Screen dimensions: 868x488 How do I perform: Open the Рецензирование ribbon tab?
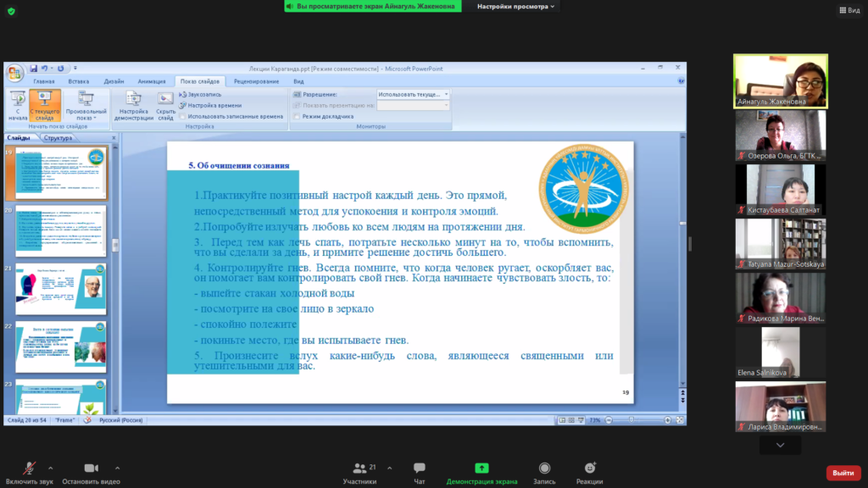256,81
